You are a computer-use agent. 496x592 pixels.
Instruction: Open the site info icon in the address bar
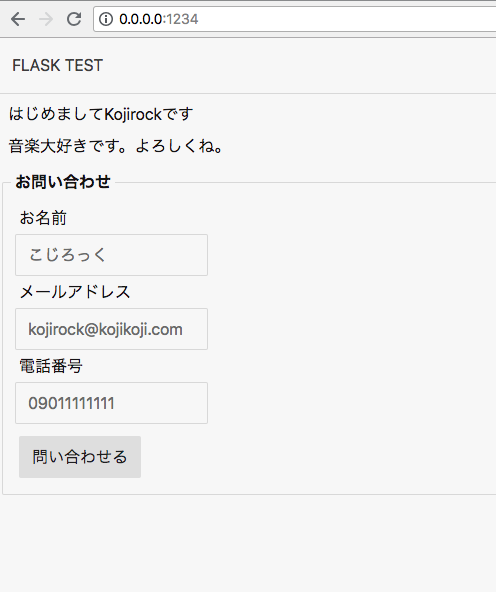pyautogui.click(x=106, y=19)
